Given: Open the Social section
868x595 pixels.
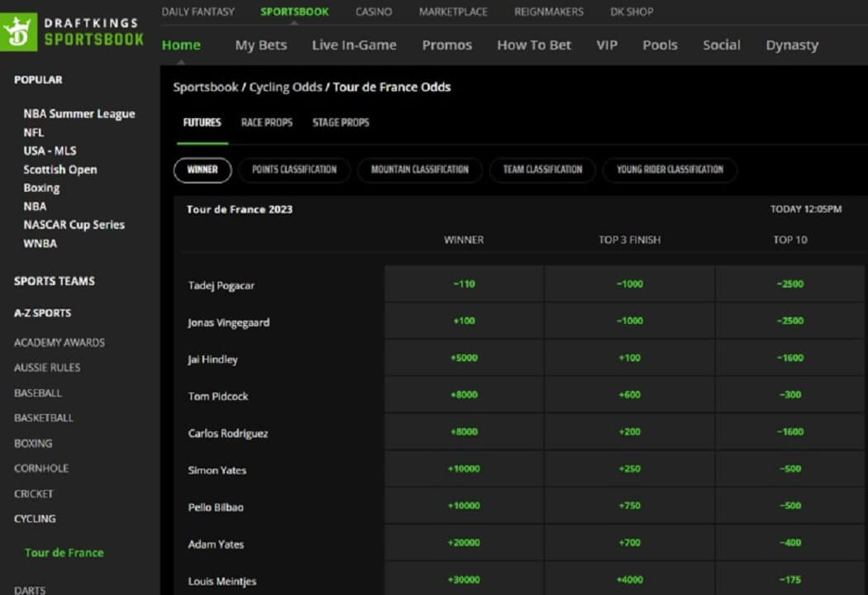Looking at the screenshot, I should [x=722, y=45].
